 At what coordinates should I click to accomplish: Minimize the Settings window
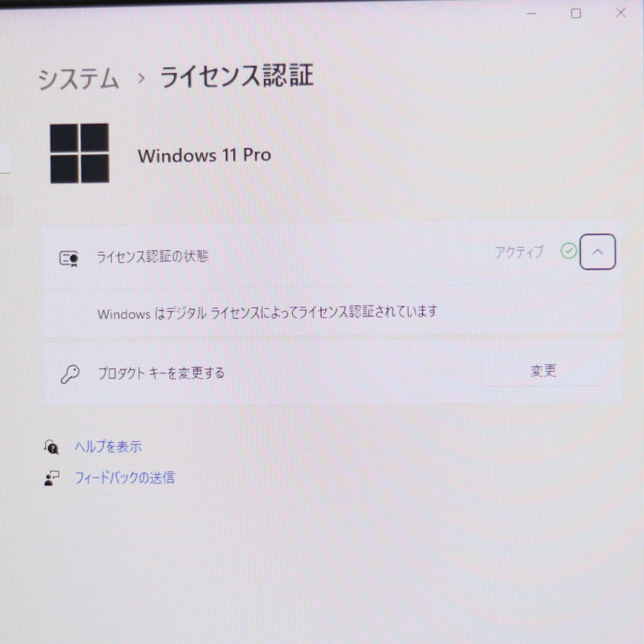(x=532, y=13)
